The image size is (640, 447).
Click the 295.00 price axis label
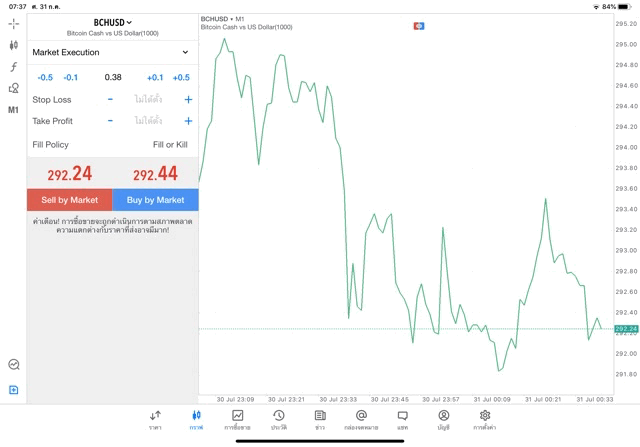(x=627, y=44)
